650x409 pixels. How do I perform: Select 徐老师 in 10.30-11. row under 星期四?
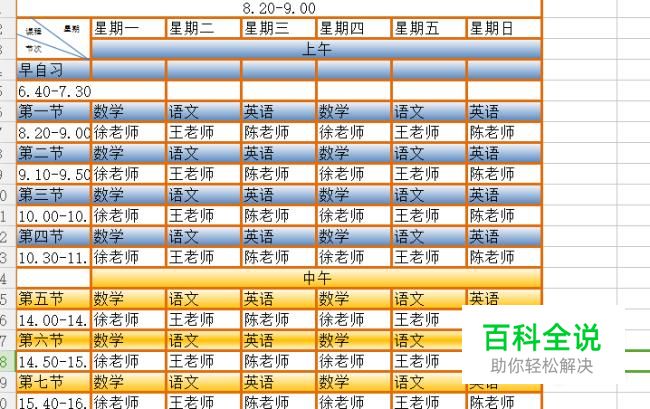tap(354, 257)
